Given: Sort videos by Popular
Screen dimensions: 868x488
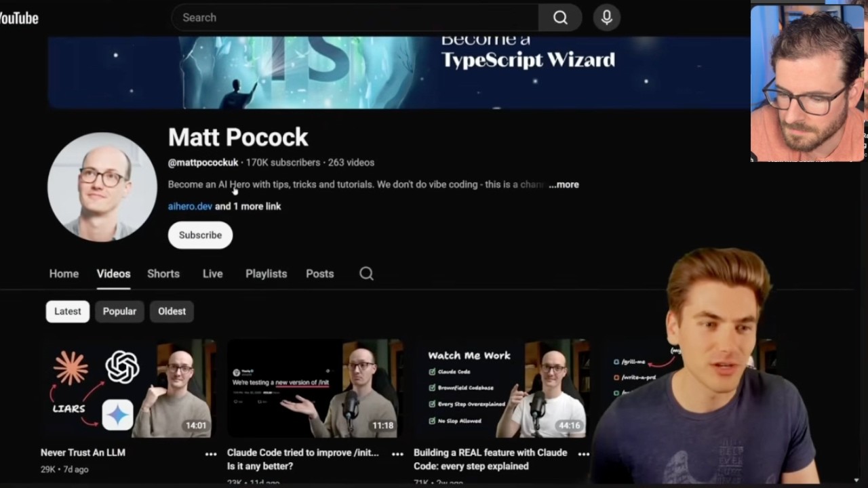Looking at the screenshot, I should coord(119,311).
